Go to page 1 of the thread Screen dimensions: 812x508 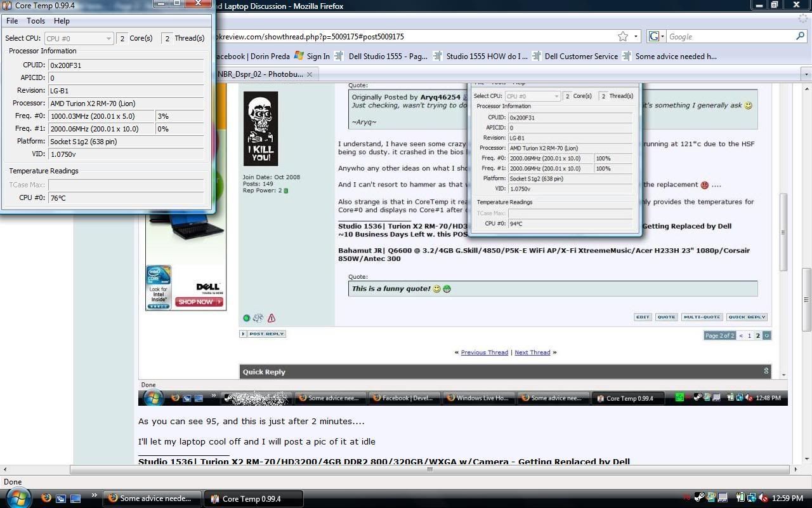tap(749, 335)
